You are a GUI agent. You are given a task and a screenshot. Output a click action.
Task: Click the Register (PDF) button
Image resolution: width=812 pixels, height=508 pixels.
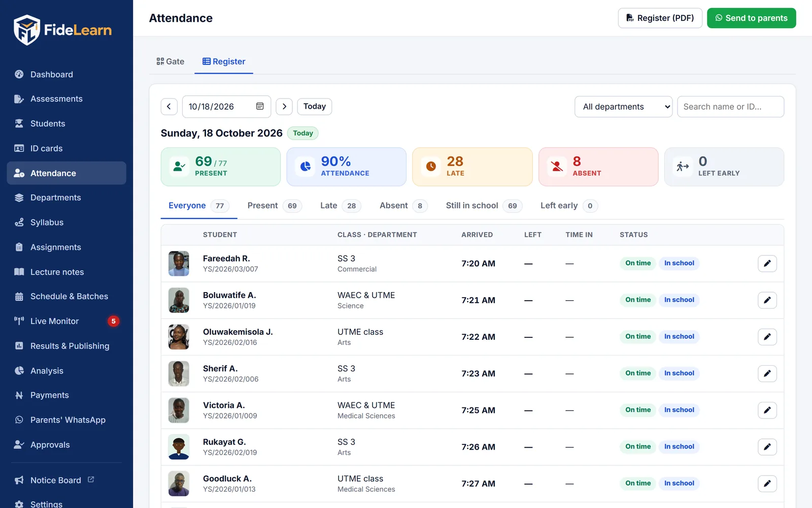(x=660, y=18)
